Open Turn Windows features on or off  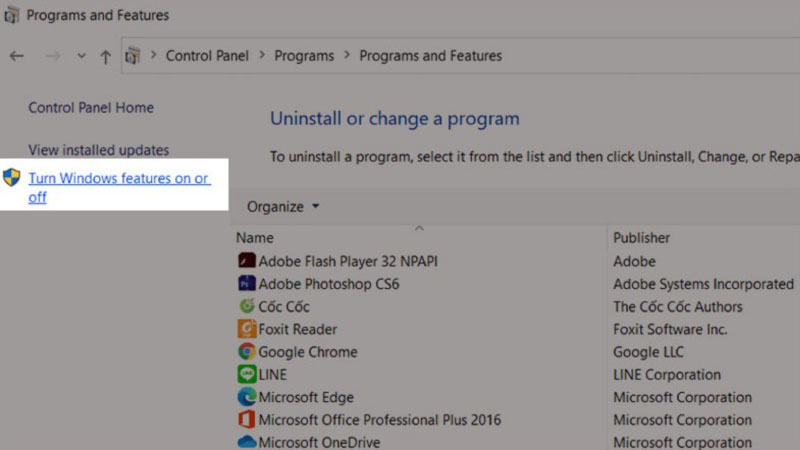[x=118, y=187]
